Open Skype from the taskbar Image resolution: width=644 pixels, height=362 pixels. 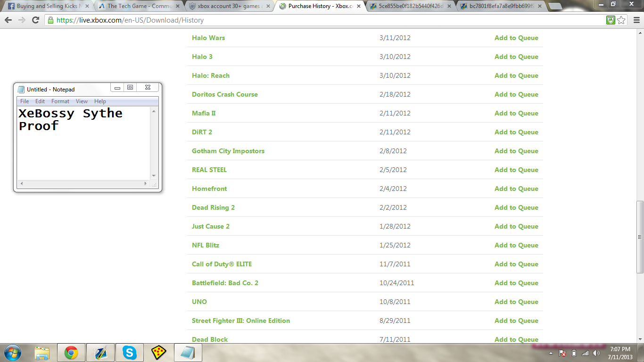click(130, 353)
